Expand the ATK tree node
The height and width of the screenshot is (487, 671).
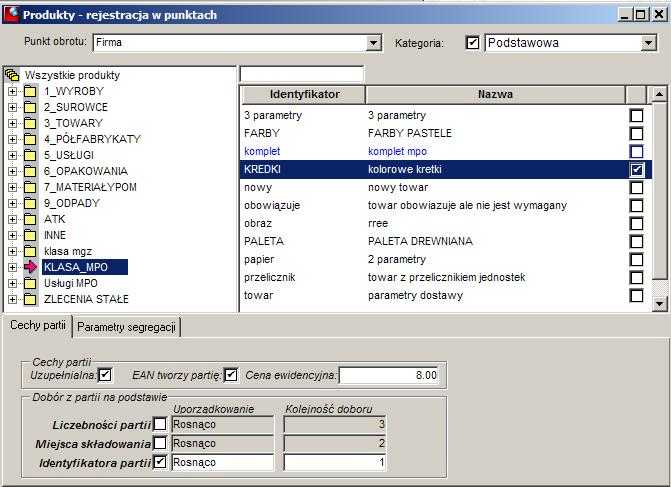12,219
